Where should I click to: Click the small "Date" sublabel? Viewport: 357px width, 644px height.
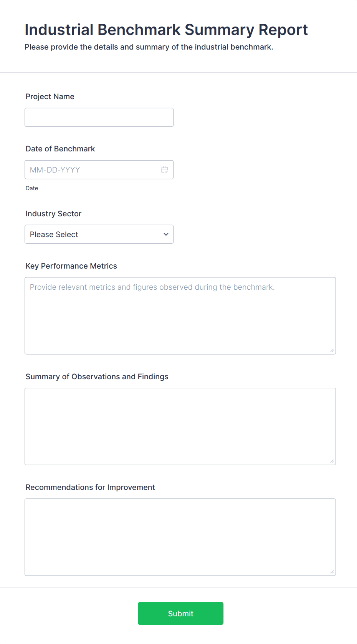[32, 188]
